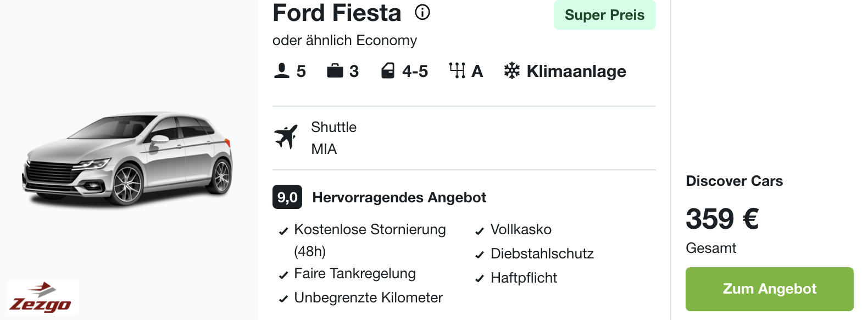Click the Super Preis badge
This screenshot has width=868, height=320.
click(605, 15)
